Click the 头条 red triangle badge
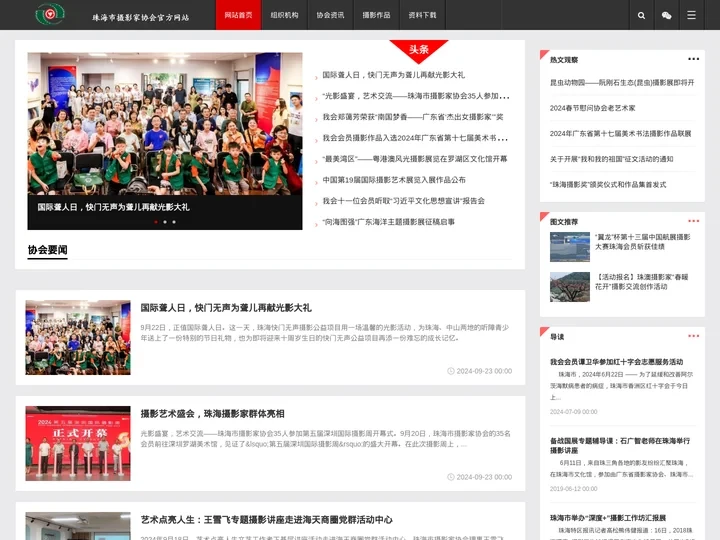Screen dimensions: 720x540 pos(419,49)
